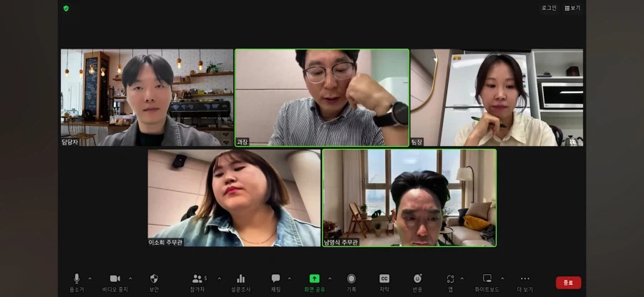Open video options chevron beside 비디오 중지
Viewport: 644px width, 297px height.
130,278
